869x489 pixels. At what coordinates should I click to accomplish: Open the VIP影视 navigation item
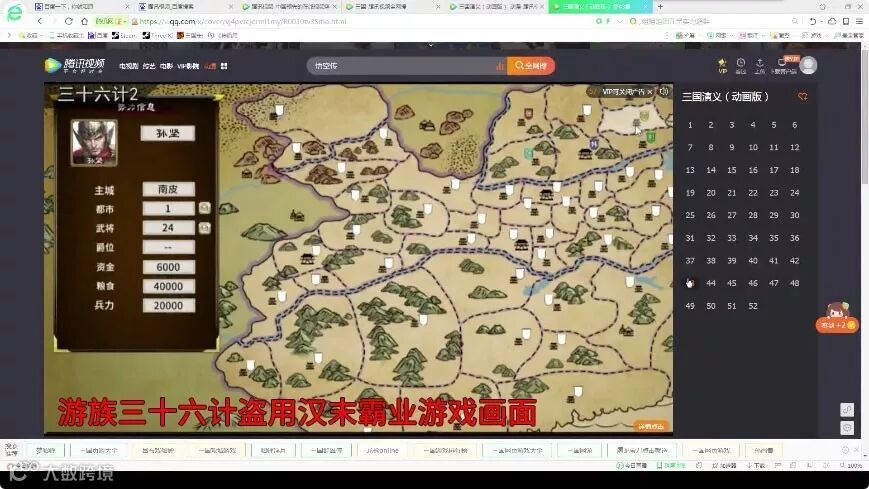tap(188, 66)
